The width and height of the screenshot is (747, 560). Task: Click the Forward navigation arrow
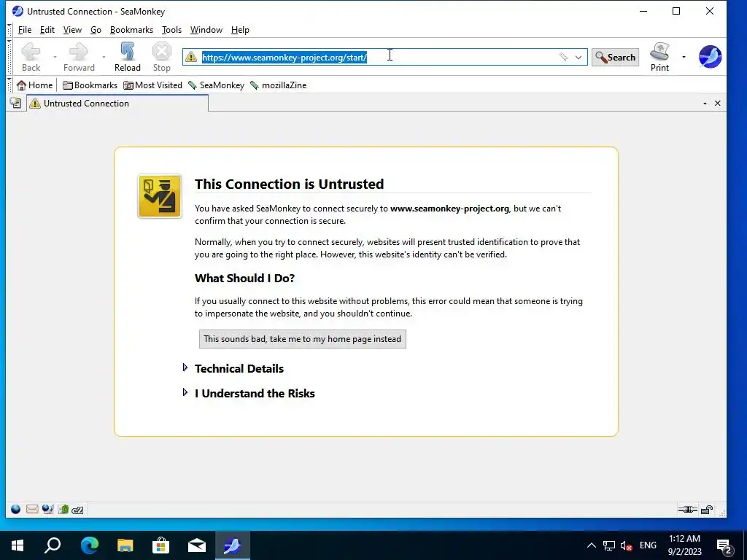[x=79, y=52]
